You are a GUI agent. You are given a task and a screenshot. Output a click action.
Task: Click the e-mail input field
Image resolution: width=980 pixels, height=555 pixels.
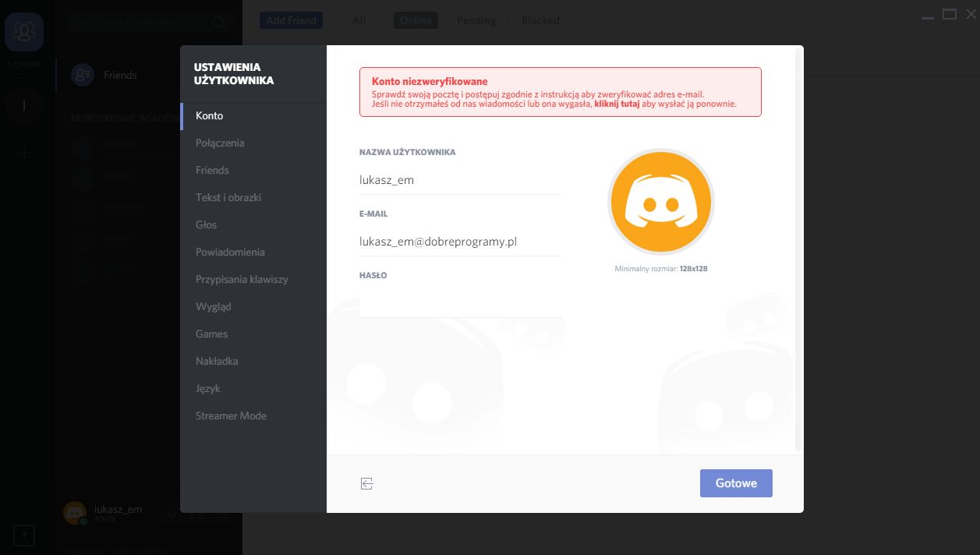[460, 242]
